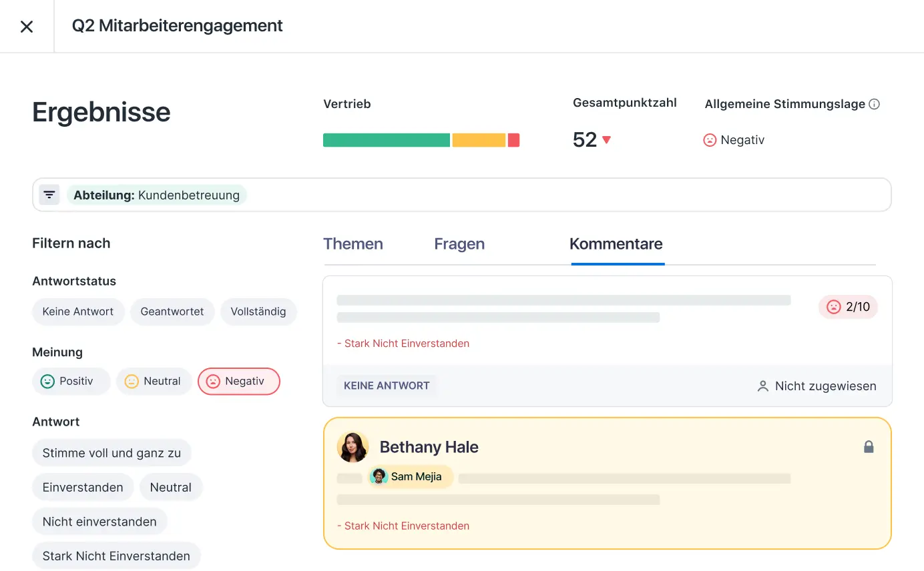Click the green segment of the Vertrieb bar

coord(387,140)
